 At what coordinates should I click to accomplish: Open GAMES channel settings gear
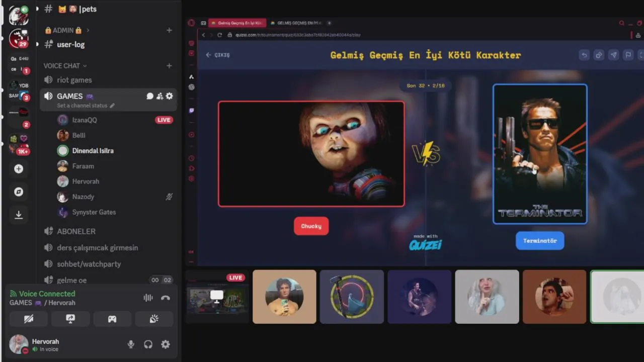point(169,96)
